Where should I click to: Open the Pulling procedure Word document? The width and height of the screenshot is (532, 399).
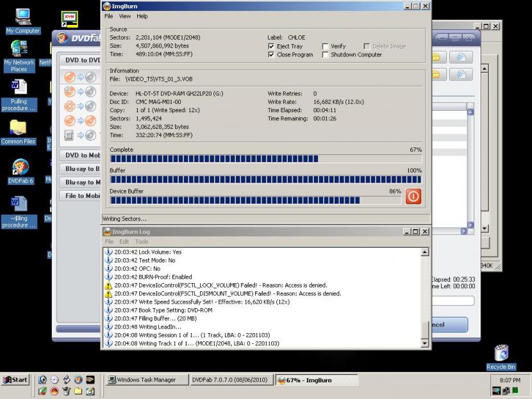click(19, 88)
